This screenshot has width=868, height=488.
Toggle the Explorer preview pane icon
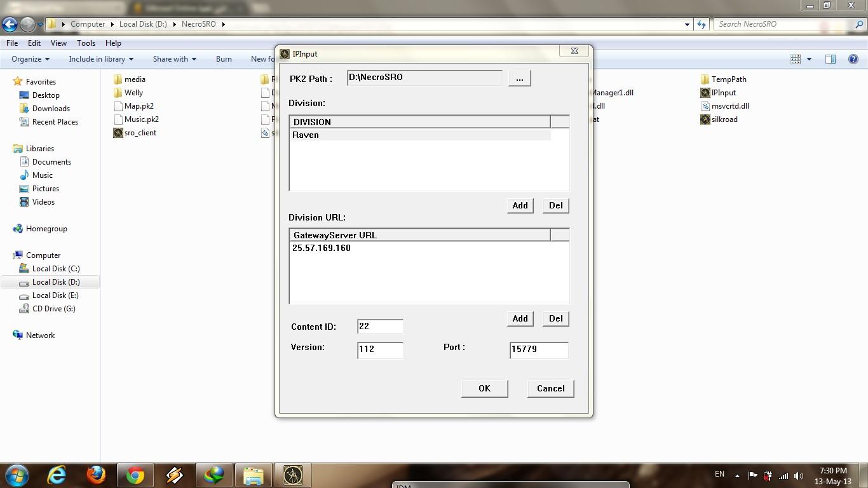830,59
